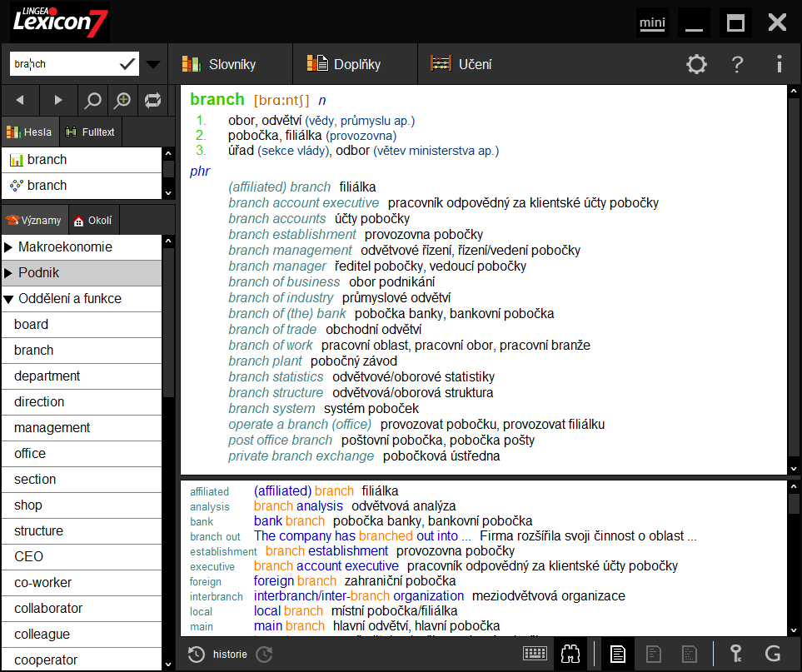
Task: Activate the zoom magnifier with plus icon
Action: [122, 99]
